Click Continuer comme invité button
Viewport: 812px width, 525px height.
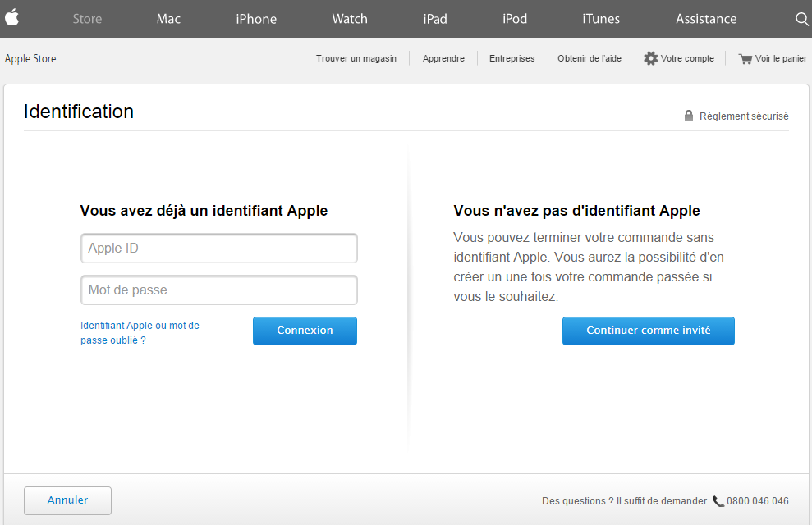[x=648, y=331]
